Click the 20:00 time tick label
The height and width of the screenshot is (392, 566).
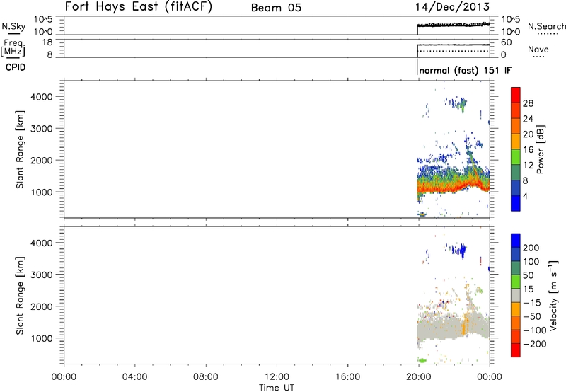419,377
